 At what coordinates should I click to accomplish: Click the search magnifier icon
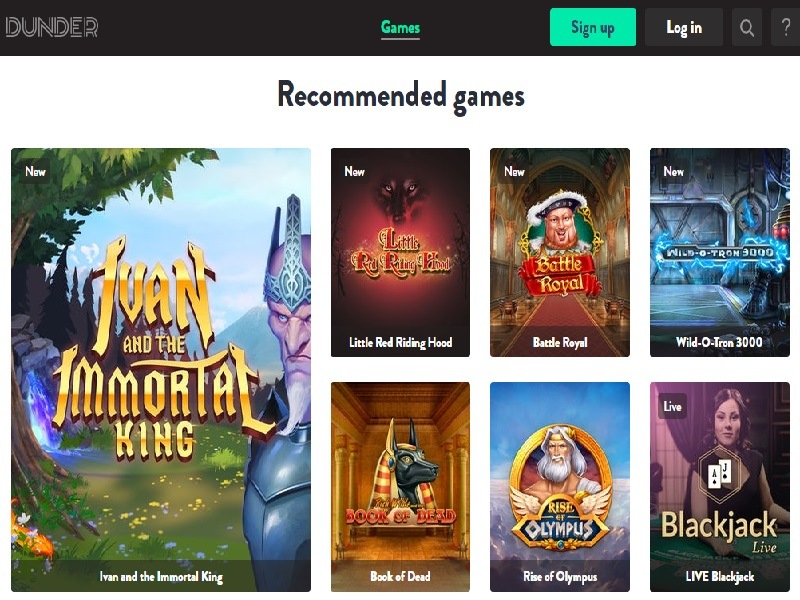coord(746,27)
